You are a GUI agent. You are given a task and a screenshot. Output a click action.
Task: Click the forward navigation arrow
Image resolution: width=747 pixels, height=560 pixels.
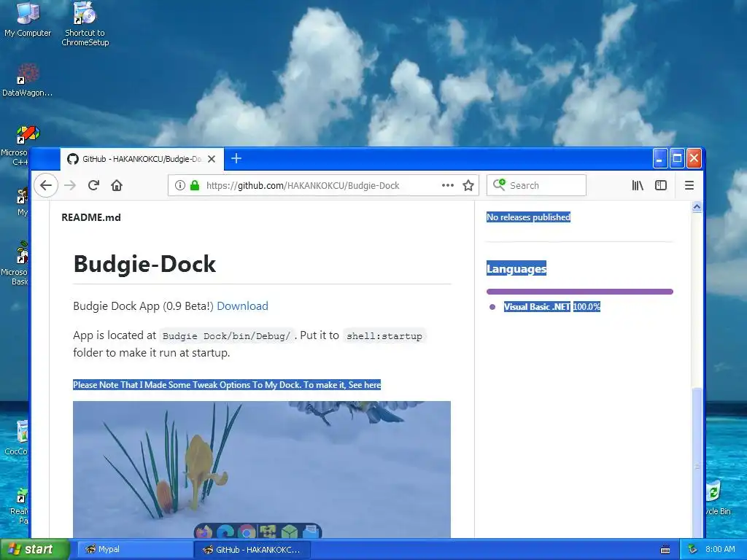tap(70, 185)
